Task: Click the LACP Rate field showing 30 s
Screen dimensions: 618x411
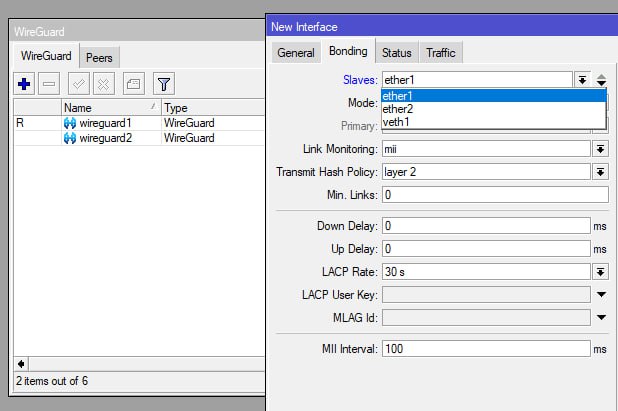Action: pos(486,272)
